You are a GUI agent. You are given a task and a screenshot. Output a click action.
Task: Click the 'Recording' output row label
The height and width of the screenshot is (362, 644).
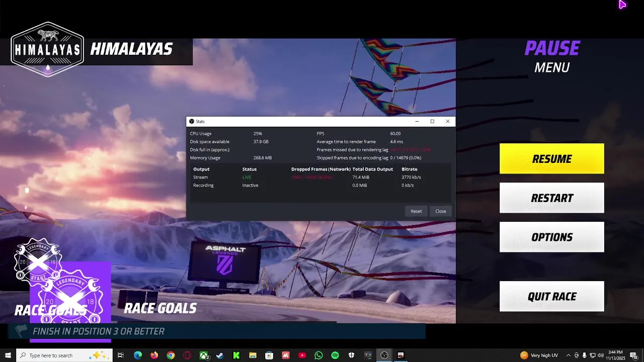[203, 186]
